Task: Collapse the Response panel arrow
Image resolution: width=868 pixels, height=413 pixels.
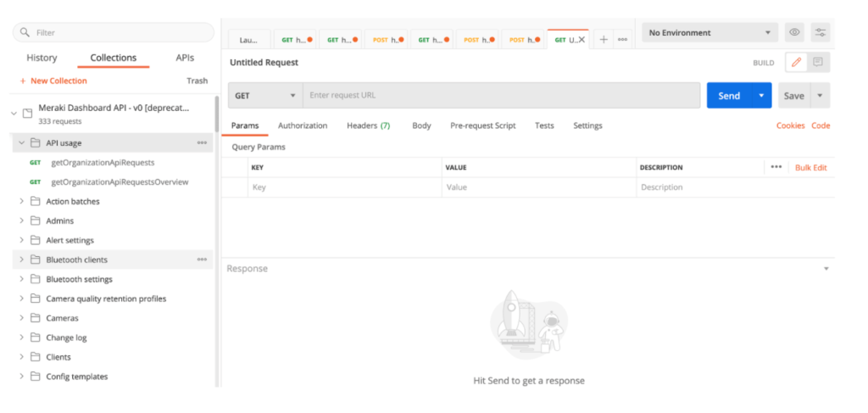Action: 826,269
